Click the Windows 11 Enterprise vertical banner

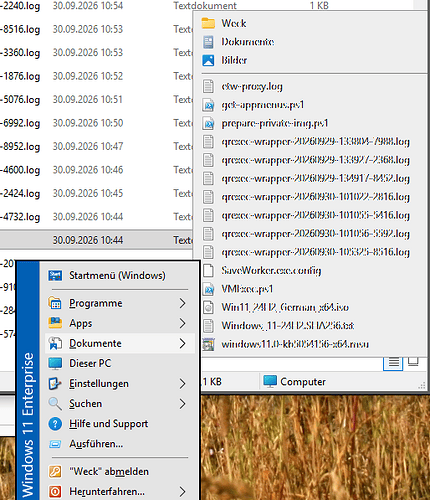[x=28, y=380]
